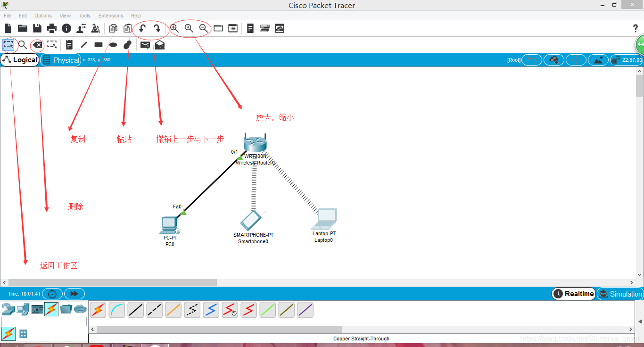Select the Draw Rectangle tool

[99, 45]
